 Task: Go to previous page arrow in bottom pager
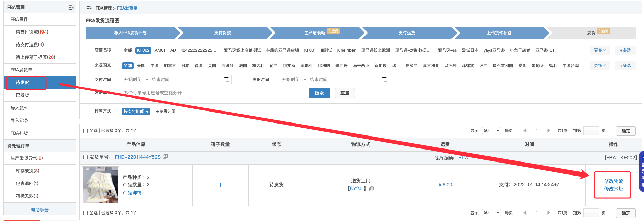(525, 213)
